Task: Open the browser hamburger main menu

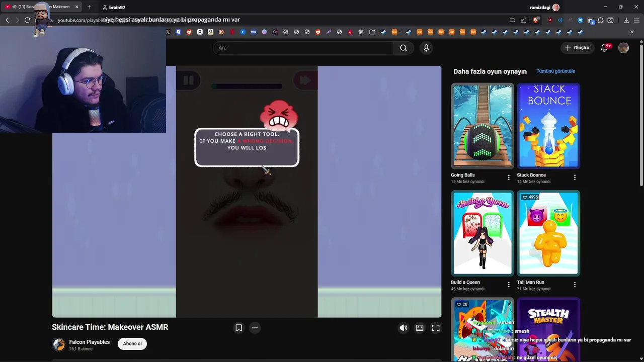Action: (637, 20)
